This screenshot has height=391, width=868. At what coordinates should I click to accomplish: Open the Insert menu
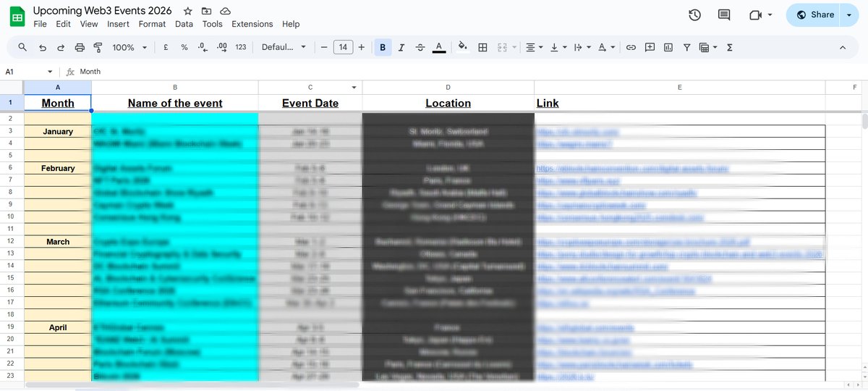click(118, 24)
